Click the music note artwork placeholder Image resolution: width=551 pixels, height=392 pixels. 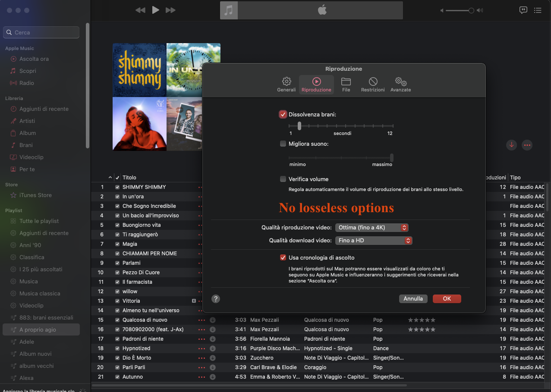point(229,10)
